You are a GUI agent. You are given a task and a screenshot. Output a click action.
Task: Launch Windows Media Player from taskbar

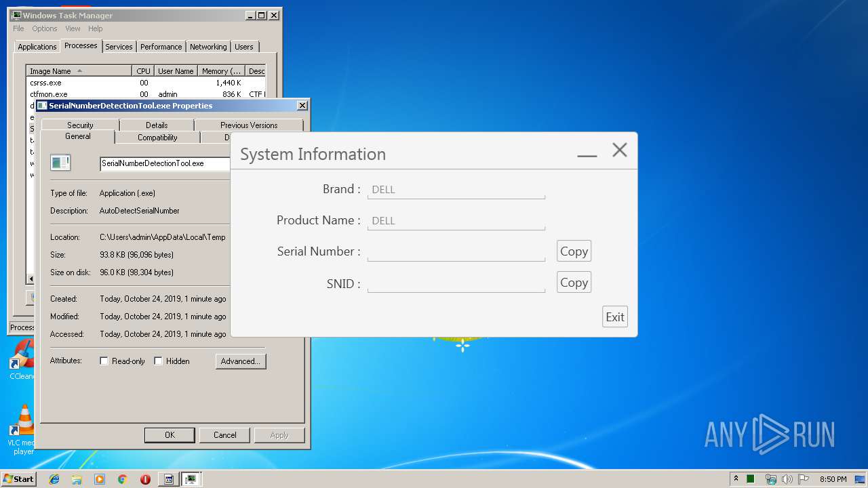pyautogui.click(x=100, y=479)
